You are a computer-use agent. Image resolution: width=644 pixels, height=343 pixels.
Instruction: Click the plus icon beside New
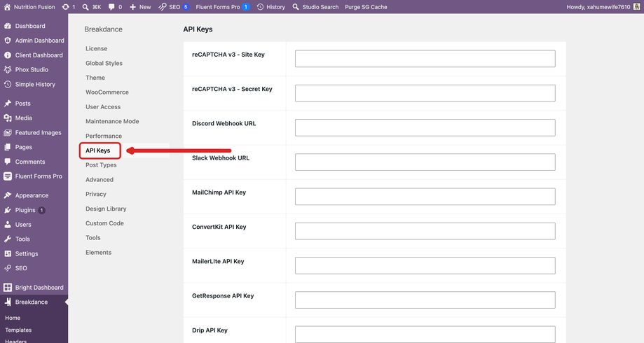click(132, 7)
